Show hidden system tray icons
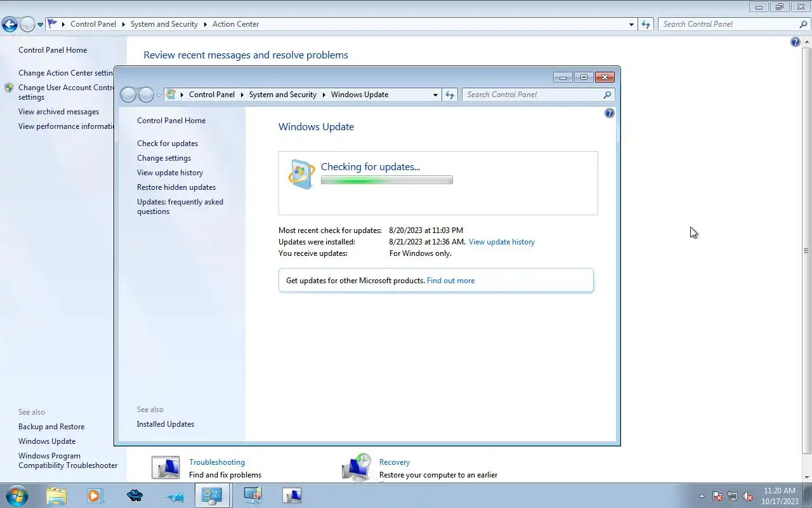 click(x=702, y=496)
